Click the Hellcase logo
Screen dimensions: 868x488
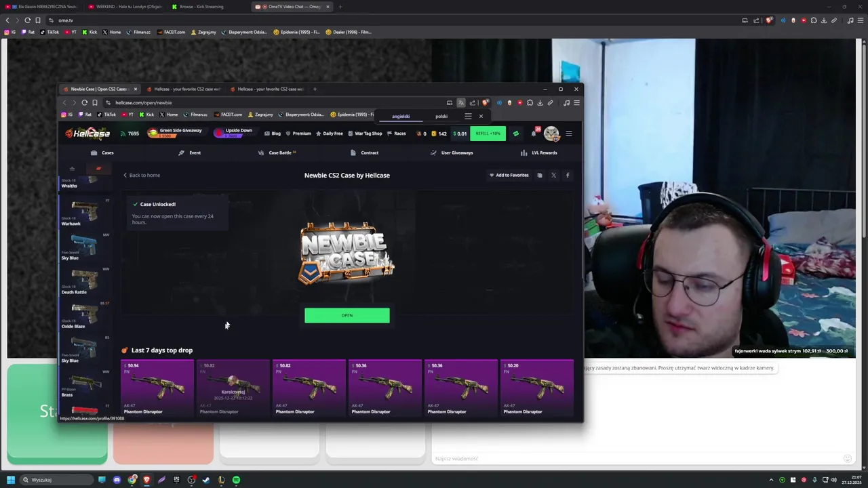pyautogui.click(x=87, y=134)
